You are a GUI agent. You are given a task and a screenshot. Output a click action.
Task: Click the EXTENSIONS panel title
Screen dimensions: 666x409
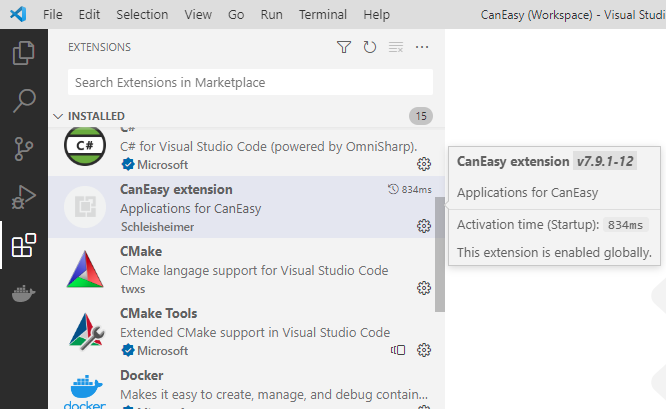[x=99, y=47]
